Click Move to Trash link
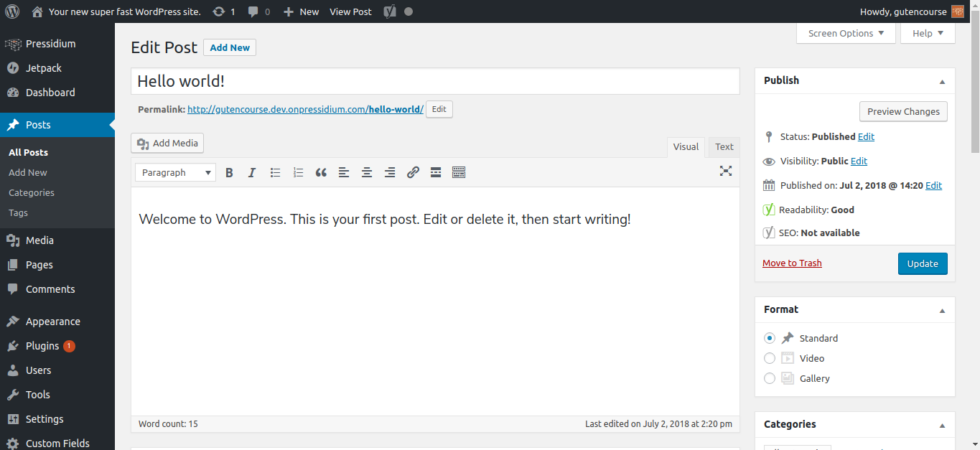980x450 pixels. (x=792, y=263)
